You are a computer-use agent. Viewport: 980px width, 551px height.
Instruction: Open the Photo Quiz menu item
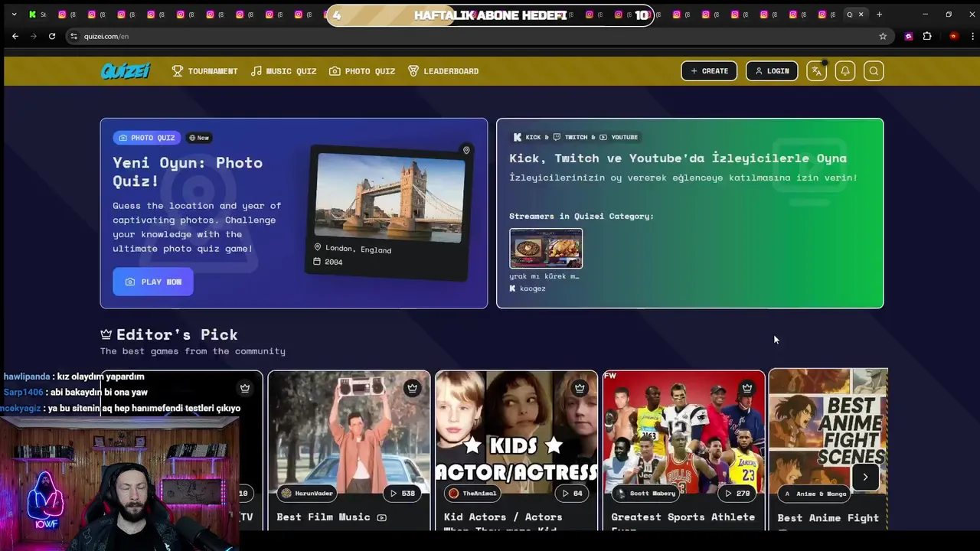click(x=362, y=71)
